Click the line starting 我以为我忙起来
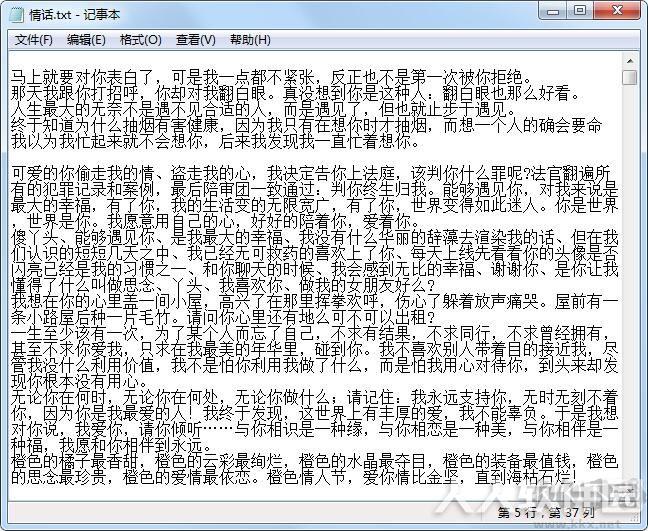Image resolution: width=648 pixels, height=531 pixels. coord(215,142)
